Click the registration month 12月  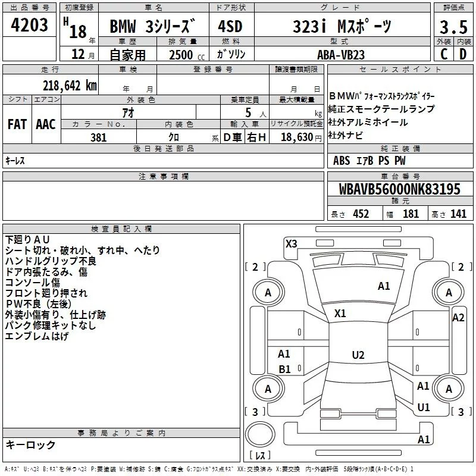pyautogui.click(x=83, y=54)
